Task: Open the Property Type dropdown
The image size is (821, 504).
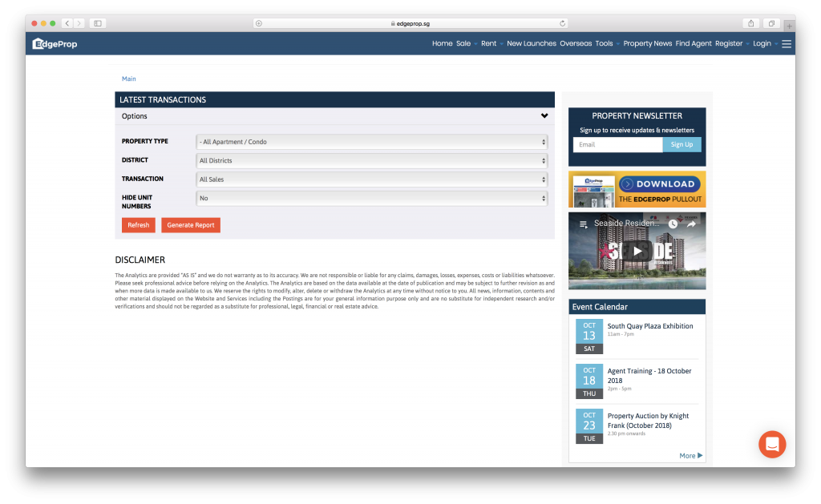Action: (x=371, y=141)
